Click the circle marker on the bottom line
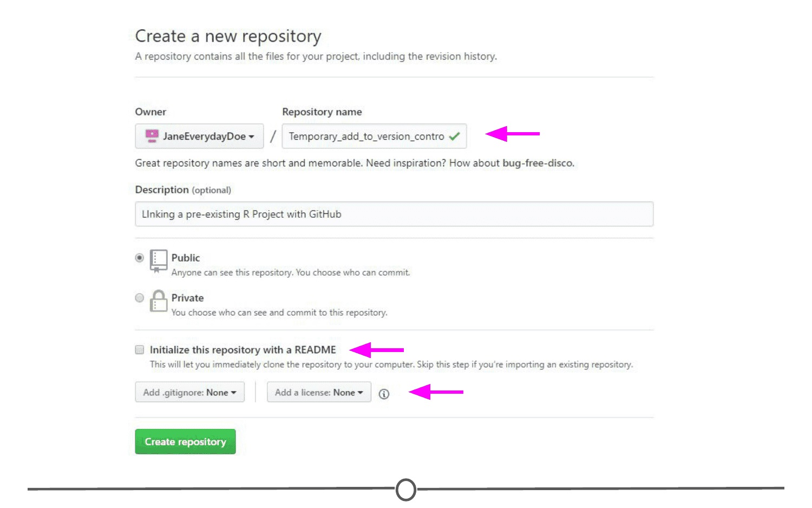Screen dimensions: 812x508 pyautogui.click(x=406, y=490)
